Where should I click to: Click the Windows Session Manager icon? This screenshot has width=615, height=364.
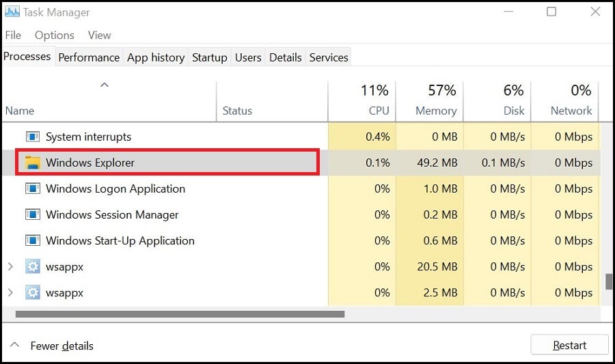click(x=33, y=214)
